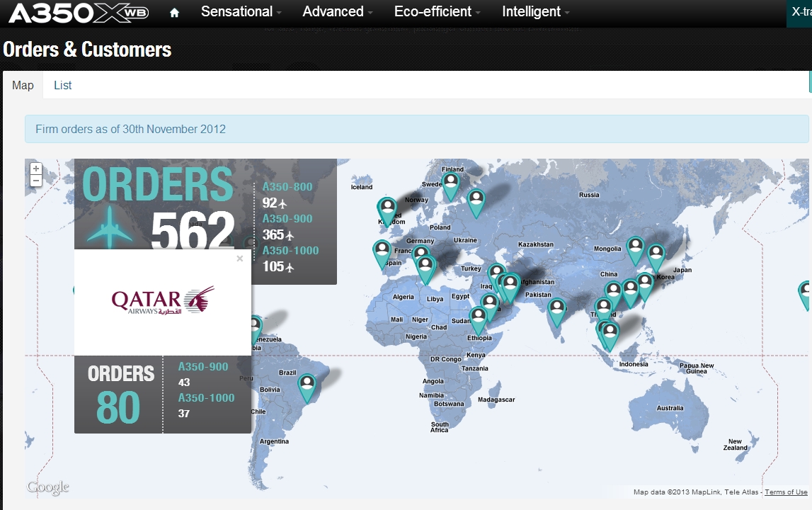Select the United Kingdom customer marker

pos(387,212)
